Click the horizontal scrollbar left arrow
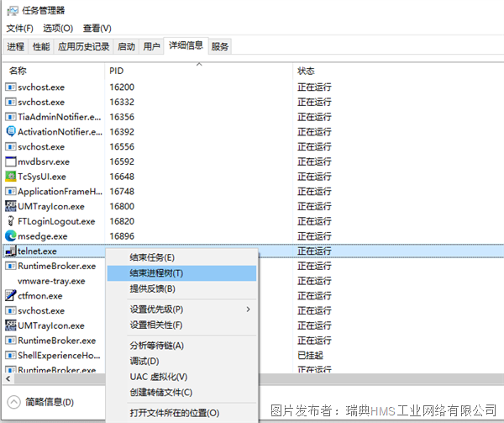The width and height of the screenshot is (504, 423). [x=8, y=379]
